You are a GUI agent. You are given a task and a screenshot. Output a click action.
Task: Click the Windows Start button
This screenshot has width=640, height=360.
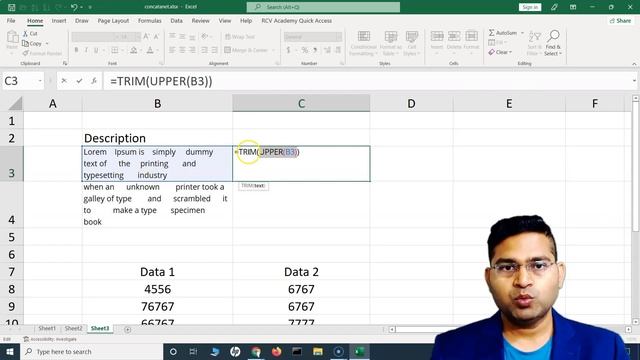[x=10, y=351]
